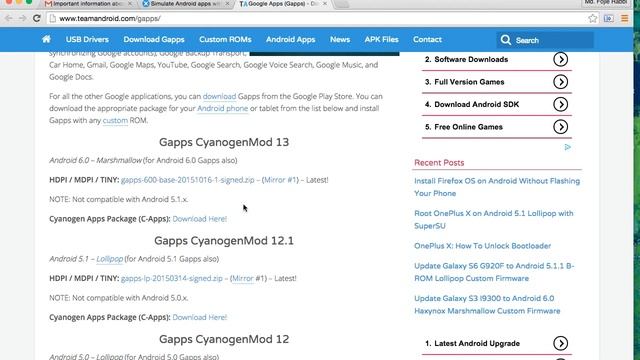640x360 pixels.
Task: Open News menu item
Action: tap(340, 40)
